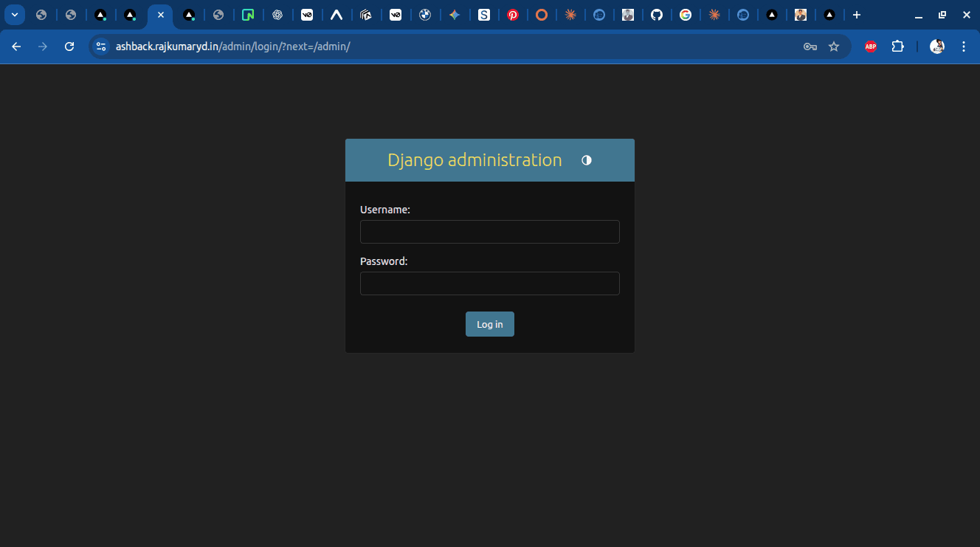Reload the page with the refresh icon
Screen dimensions: 980x547
[69, 47]
